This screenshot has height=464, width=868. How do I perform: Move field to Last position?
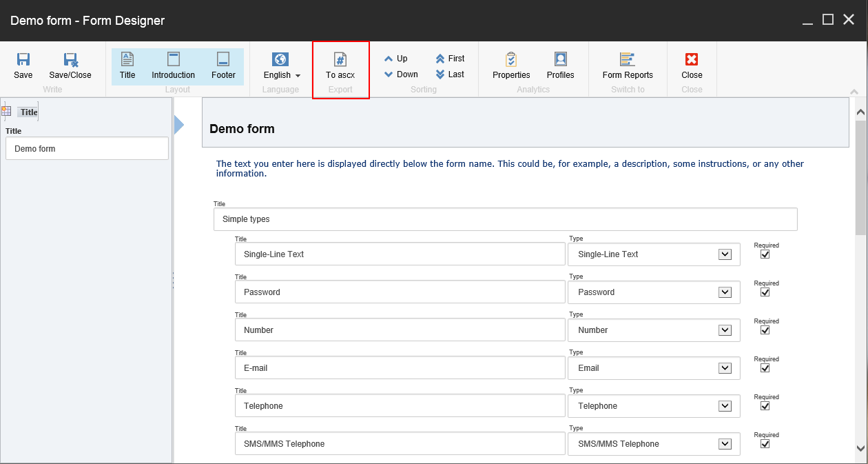point(450,74)
